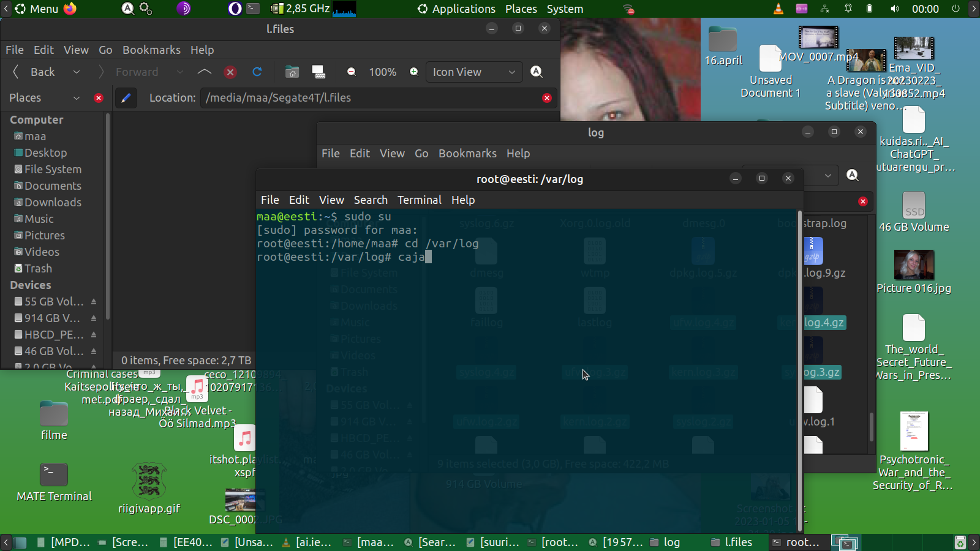This screenshot has height=551, width=980.
Task: Select Downloads in the Places sidebar
Action: coord(53,203)
